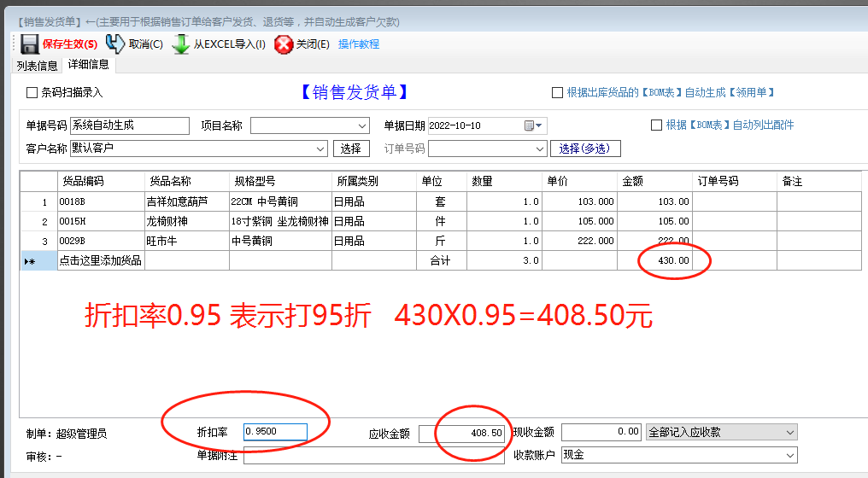Tick the BOM表 自动生成领用单 checkbox
This screenshot has width=868, height=478.
tap(557, 92)
